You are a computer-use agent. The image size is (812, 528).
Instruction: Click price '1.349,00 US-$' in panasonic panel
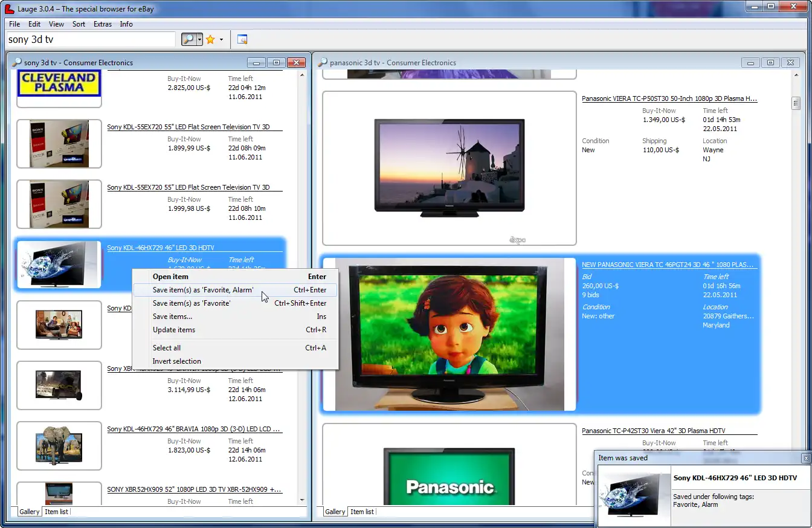pos(664,120)
